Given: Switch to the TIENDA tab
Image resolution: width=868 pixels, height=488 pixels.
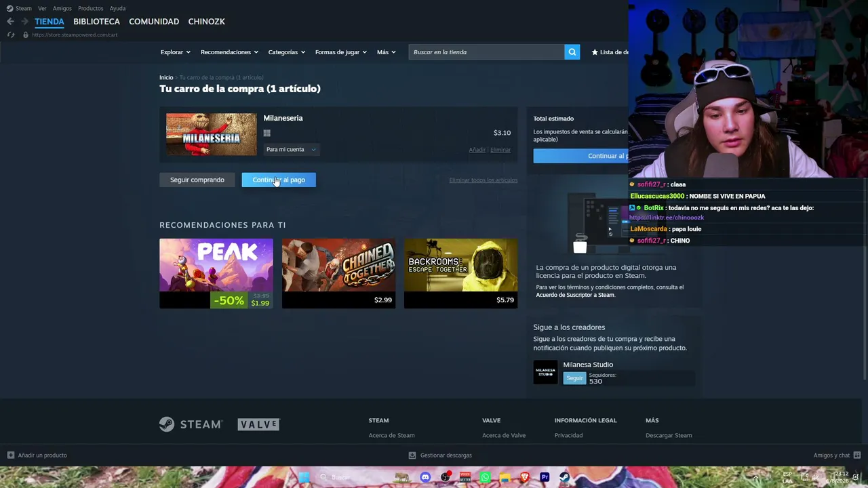Looking at the screenshot, I should click(x=50, y=22).
